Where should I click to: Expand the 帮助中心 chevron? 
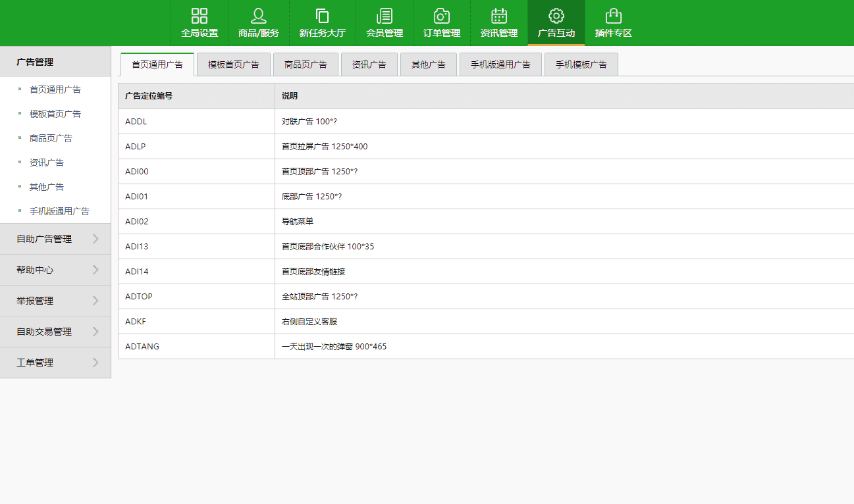click(95, 270)
